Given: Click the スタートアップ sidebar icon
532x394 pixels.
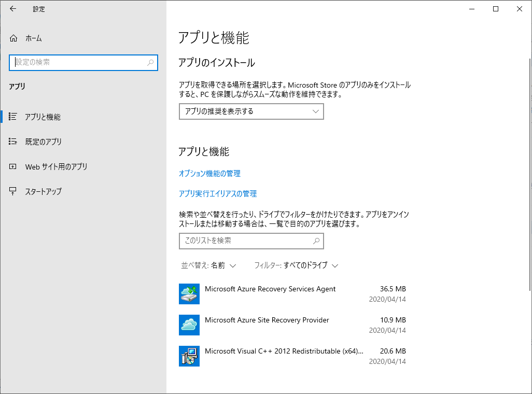Looking at the screenshot, I should [x=12, y=191].
